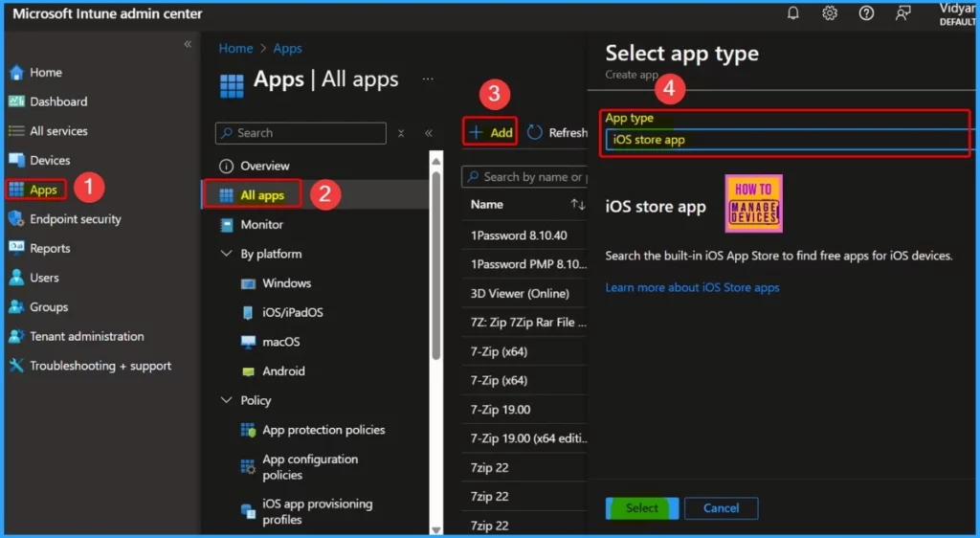Click the help question mark icon

click(x=866, y=13)
